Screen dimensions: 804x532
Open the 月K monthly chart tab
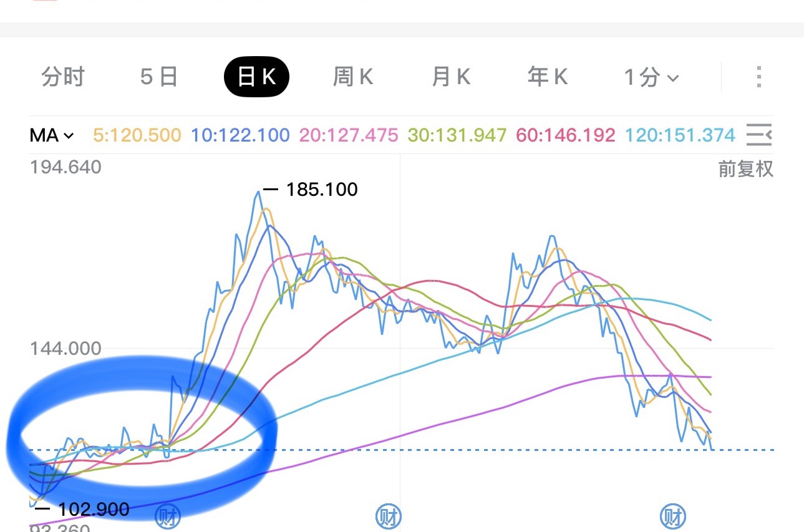coord(450,77)
